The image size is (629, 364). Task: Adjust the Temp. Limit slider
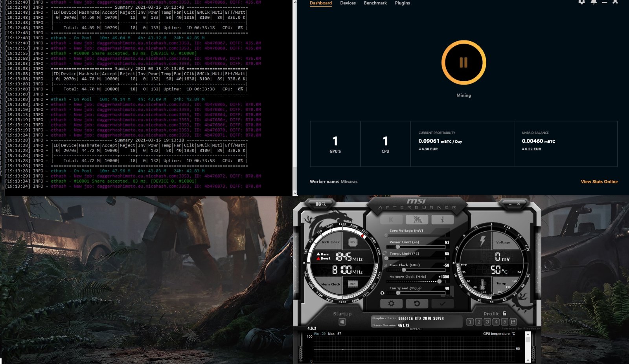point(416,258)
